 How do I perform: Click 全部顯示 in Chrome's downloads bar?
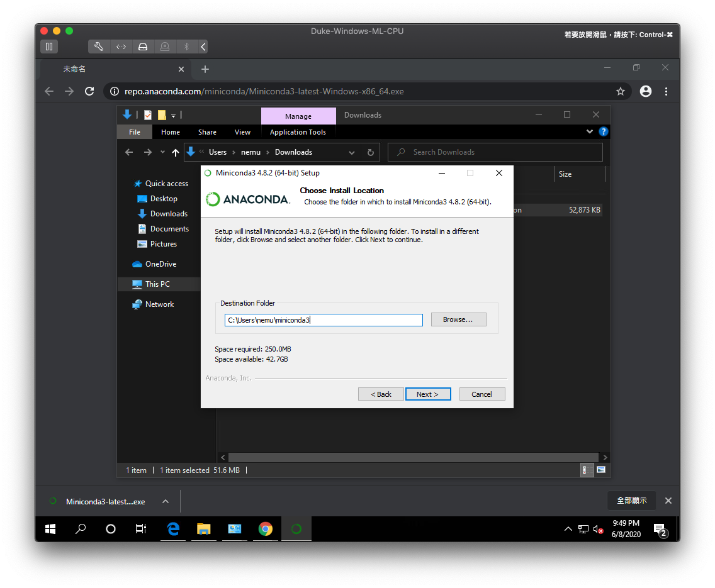click(x=632, y=501)
